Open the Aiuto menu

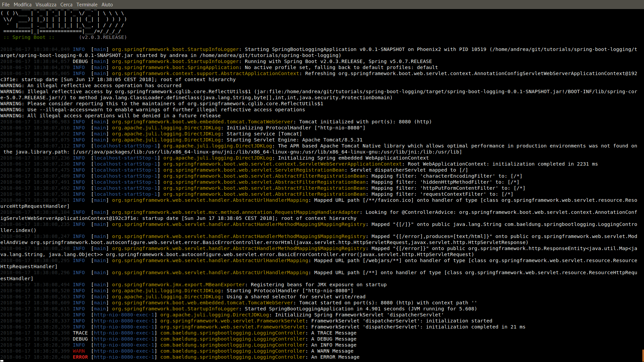tap(107, 4)
